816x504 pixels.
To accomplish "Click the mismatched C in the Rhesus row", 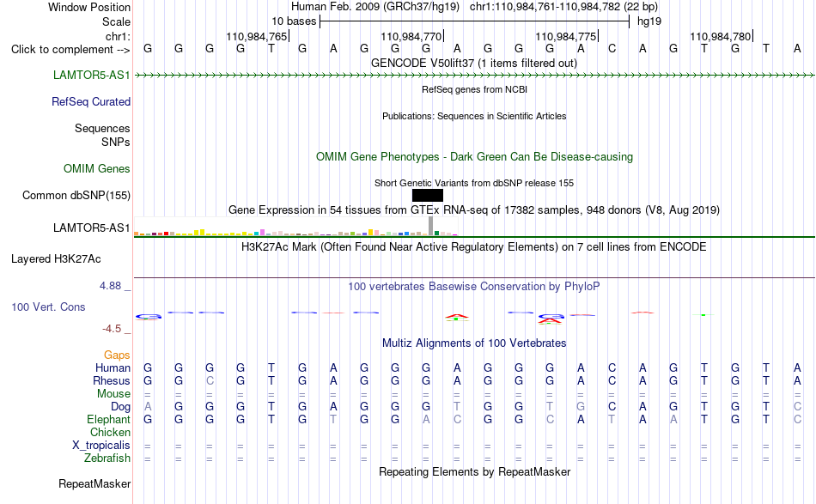I will tap(210, 381).
